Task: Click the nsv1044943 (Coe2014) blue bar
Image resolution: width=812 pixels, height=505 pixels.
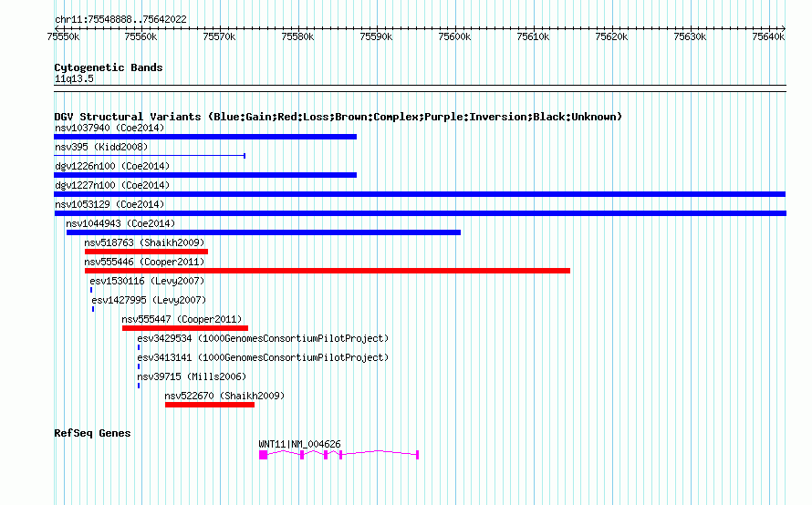Action: point(264,232)
